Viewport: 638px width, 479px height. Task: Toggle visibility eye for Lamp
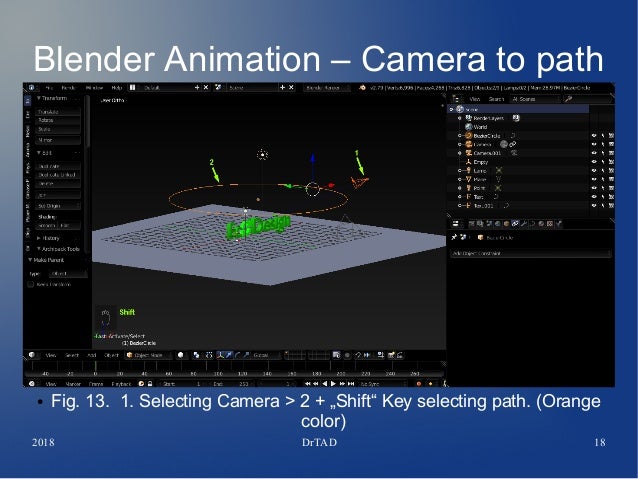pyautogui.click(x=594, y=171)
